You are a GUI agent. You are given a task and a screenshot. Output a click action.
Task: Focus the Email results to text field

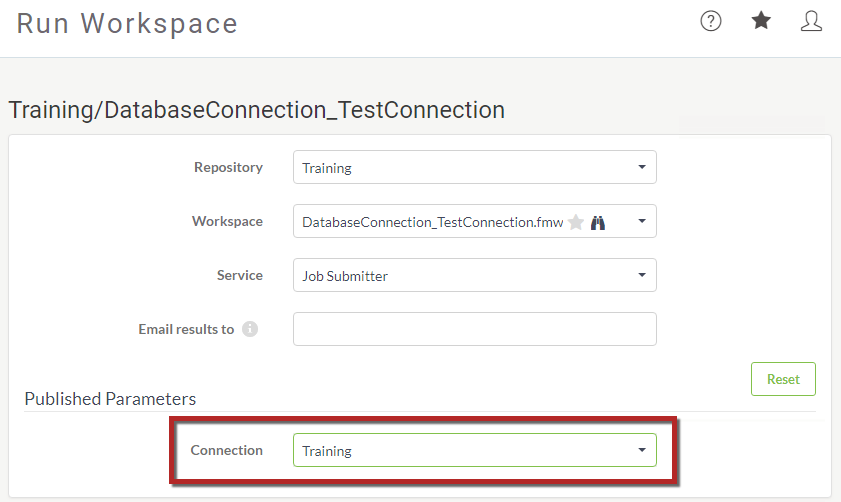click(x=475, y=329)
